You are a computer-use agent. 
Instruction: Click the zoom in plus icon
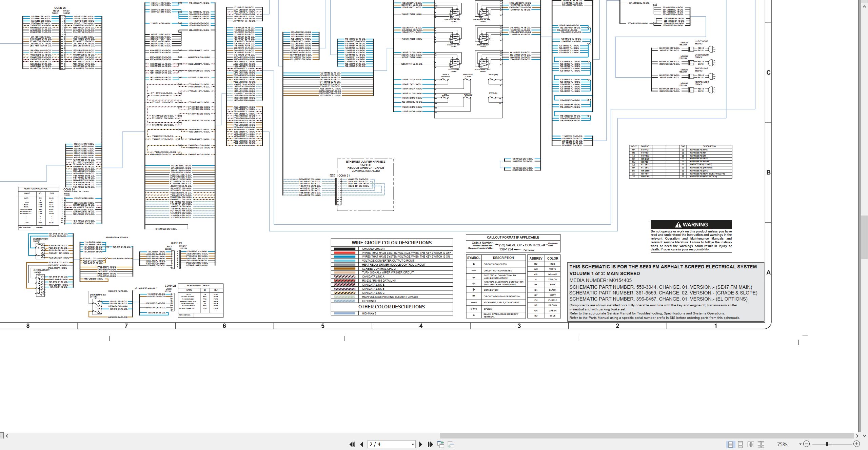856,444
